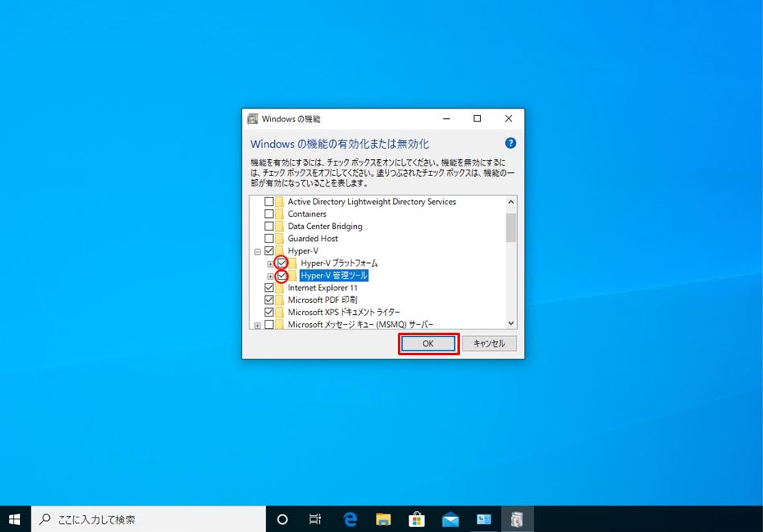The height and width of the screenshot is (532, 763).
Task: Click the scrollbar down arrow
Action: [x=511, y=323]
